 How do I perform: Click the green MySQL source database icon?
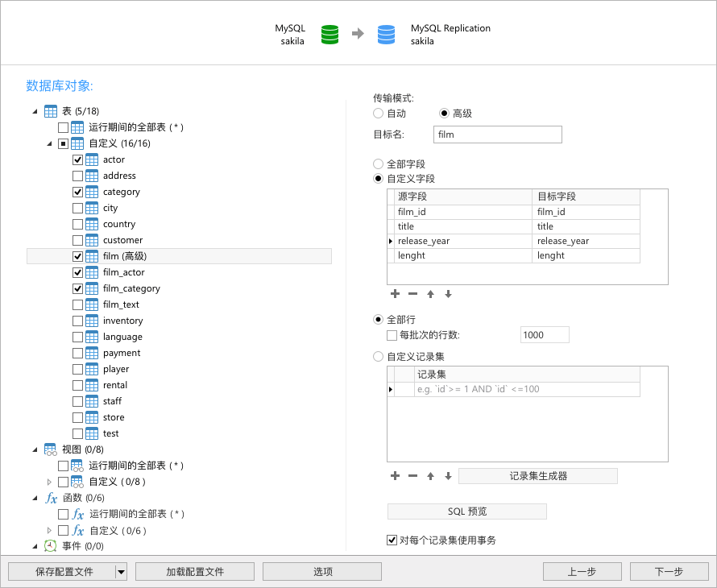(x=329, y=35)
